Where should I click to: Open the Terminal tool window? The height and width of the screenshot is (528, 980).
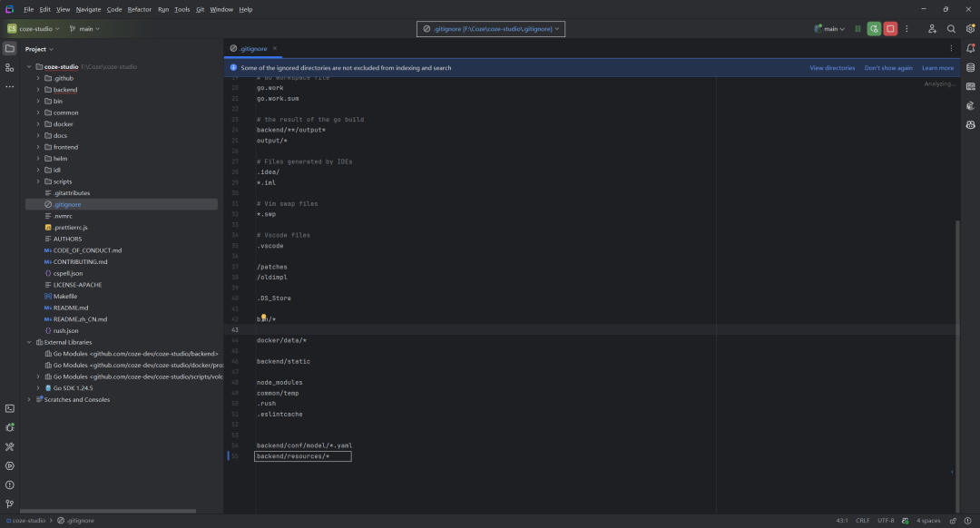9,408
